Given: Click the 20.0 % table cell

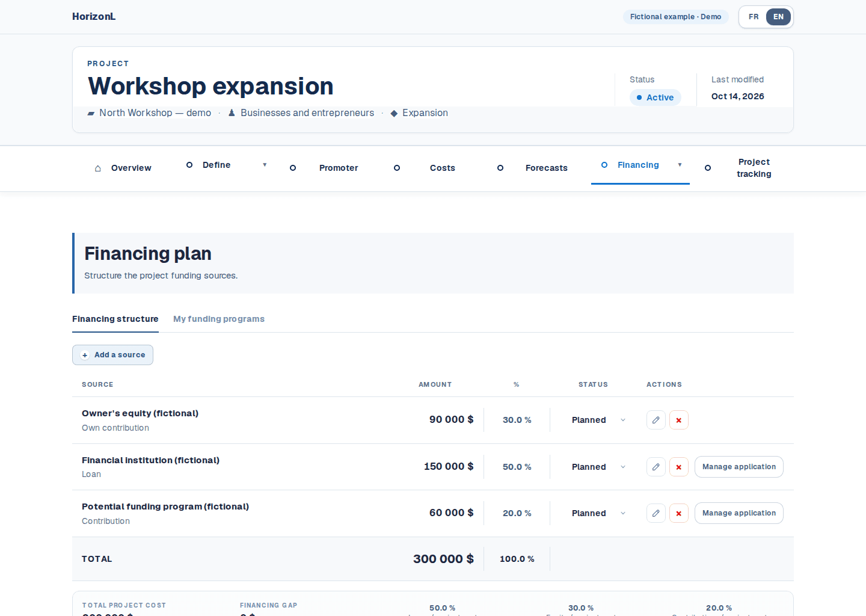Looking at the screenshot, I should 517,513.
